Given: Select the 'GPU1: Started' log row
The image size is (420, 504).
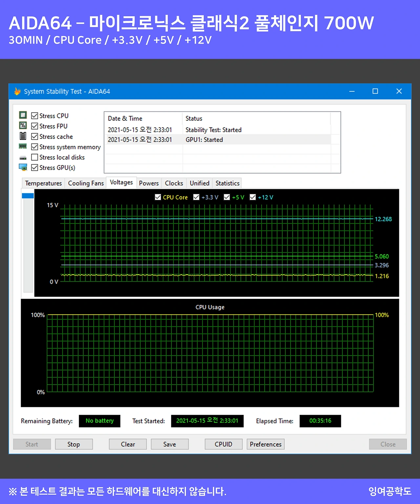Looking at the screenshot, I should pyautogui.click(x=218, y=139).
